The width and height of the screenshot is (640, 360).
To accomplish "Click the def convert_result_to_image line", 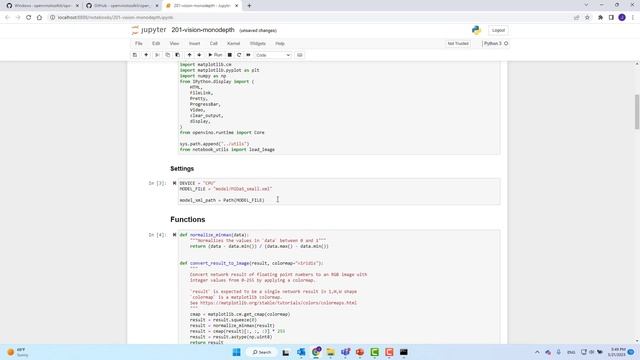I will (251, 263).
